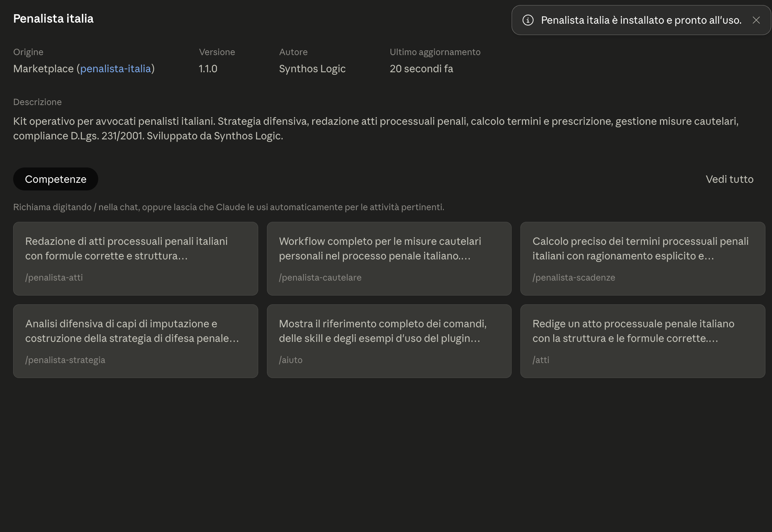Click the 'Kit operativo per avvocati' description text
This screenshot has height=532, width=772.
click(376, 128)
